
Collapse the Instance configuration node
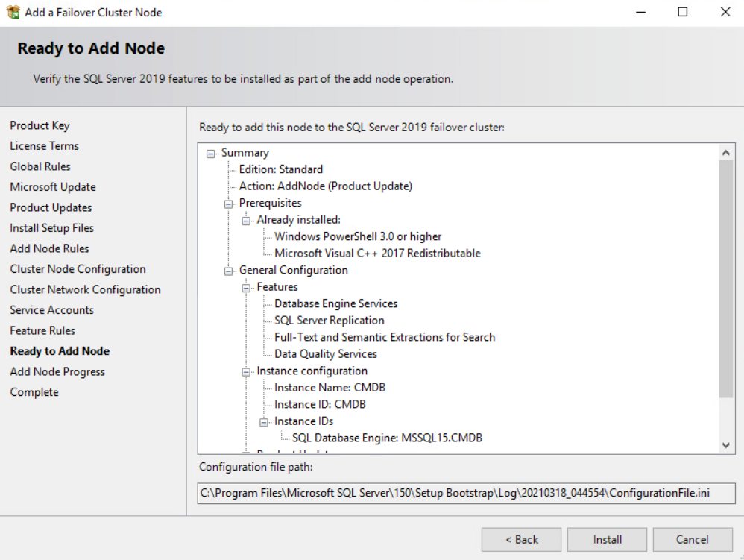[246, 372]
